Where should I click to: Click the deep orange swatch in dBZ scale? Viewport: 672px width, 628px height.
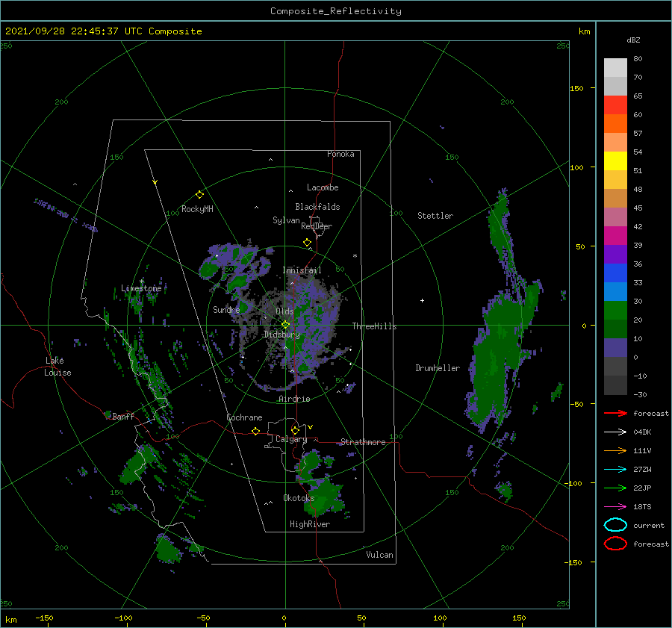pos(615,123)
